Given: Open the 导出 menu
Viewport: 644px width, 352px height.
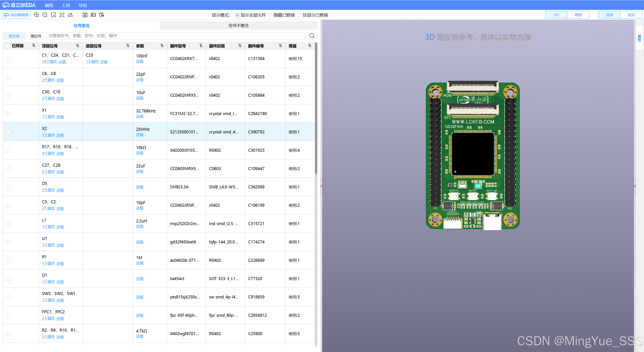Looking at the screenshot, I should click(83, 5).
